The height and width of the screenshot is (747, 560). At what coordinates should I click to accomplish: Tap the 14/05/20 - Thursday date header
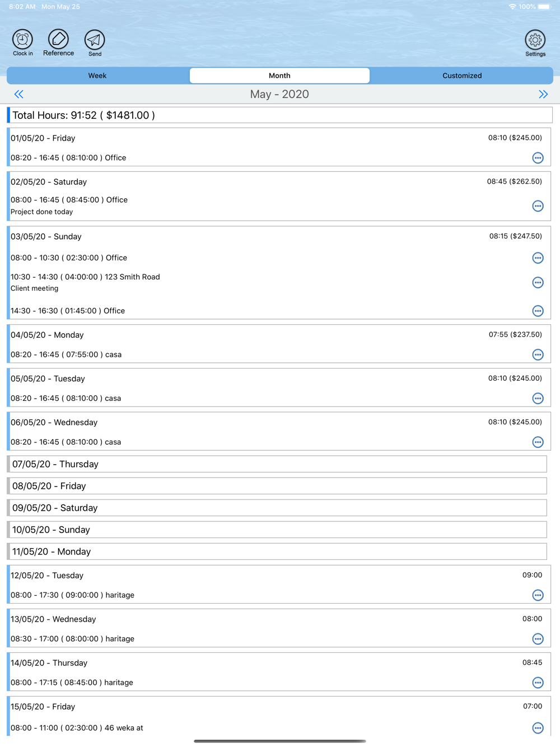[49, 663]
